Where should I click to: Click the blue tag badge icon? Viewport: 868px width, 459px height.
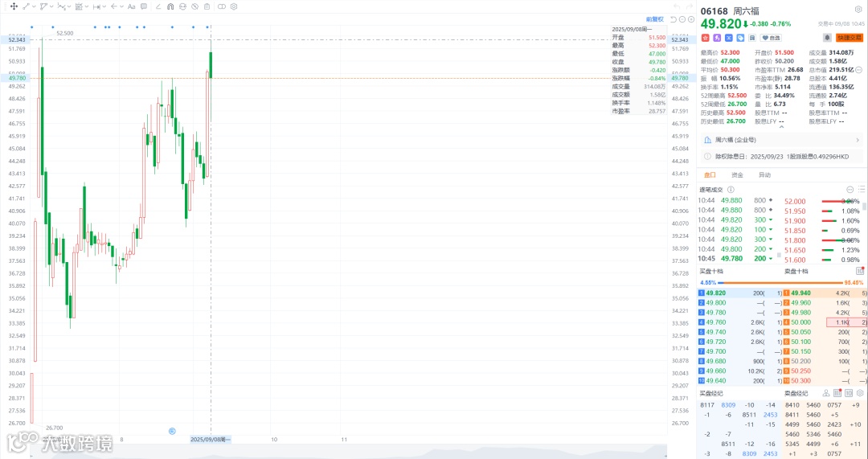pos(740,38)
